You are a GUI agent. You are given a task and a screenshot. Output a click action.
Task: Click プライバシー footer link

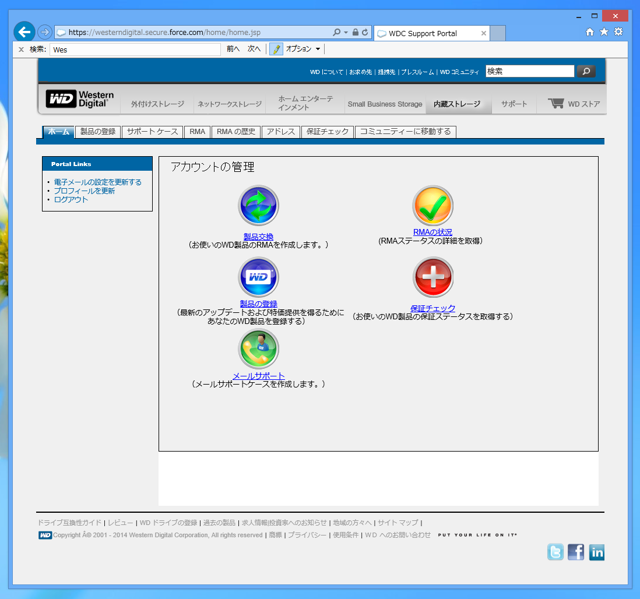pos(307,535)
